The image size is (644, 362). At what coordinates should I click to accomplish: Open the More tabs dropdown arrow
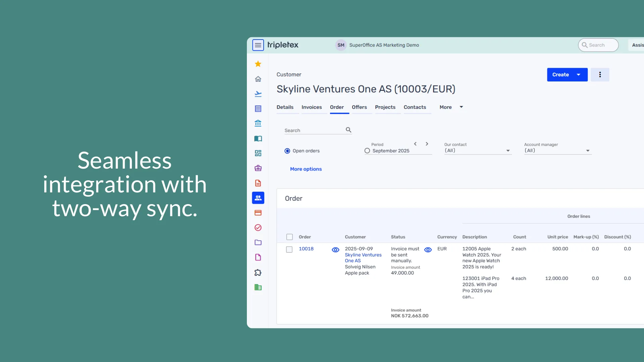pyautogui.click(x=461, y=107)
